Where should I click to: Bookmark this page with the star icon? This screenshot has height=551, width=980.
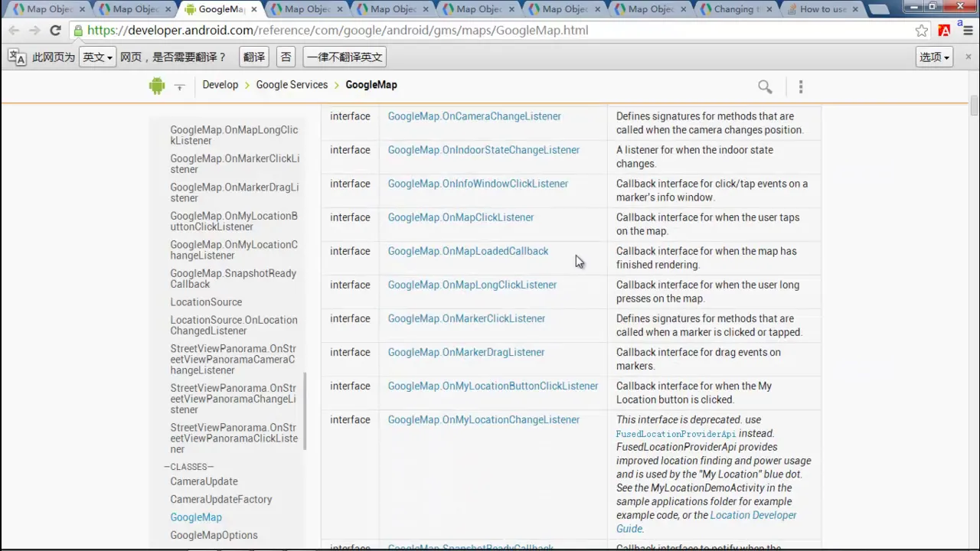coord(922,31)
